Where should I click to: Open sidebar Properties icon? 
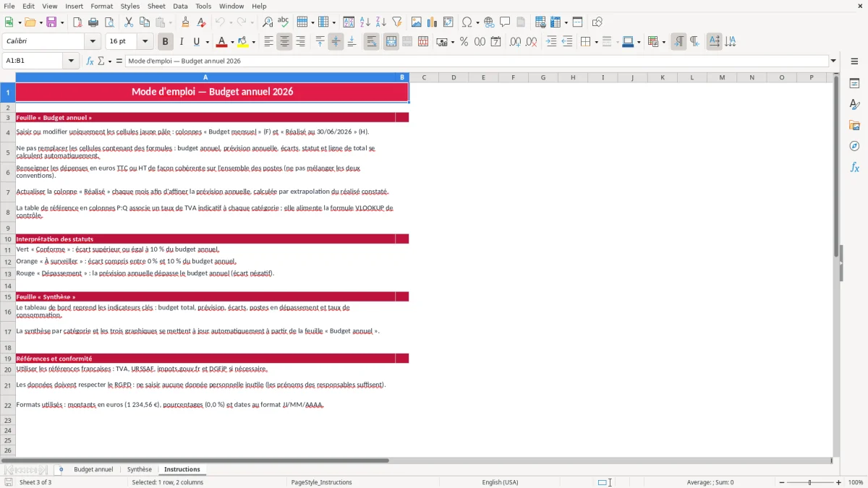click(x=854, y=83)
